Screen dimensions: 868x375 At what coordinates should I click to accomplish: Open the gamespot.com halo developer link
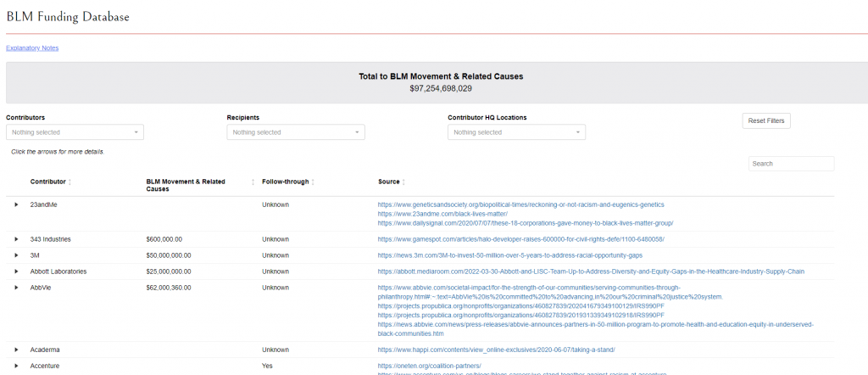tap(521, 239)
